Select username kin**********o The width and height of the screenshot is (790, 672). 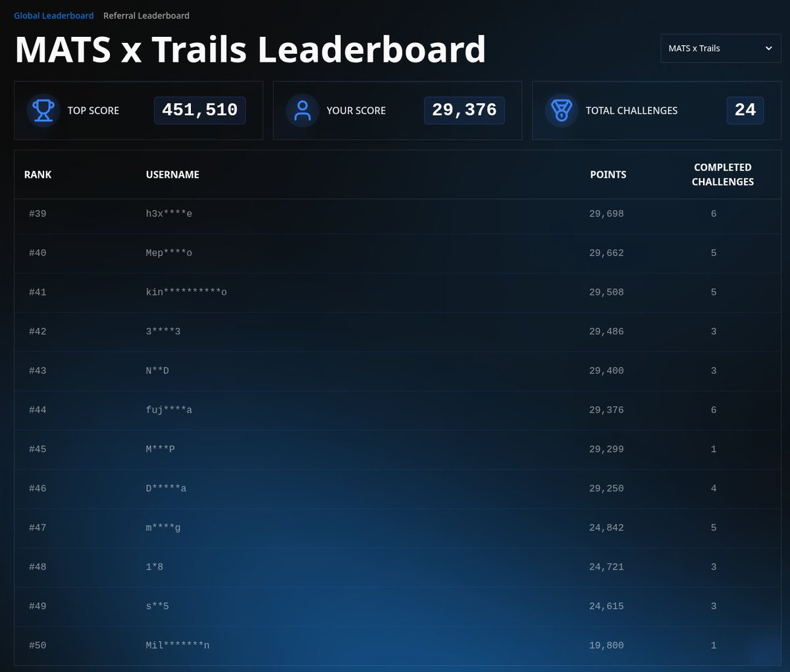[x=186, y=292]
